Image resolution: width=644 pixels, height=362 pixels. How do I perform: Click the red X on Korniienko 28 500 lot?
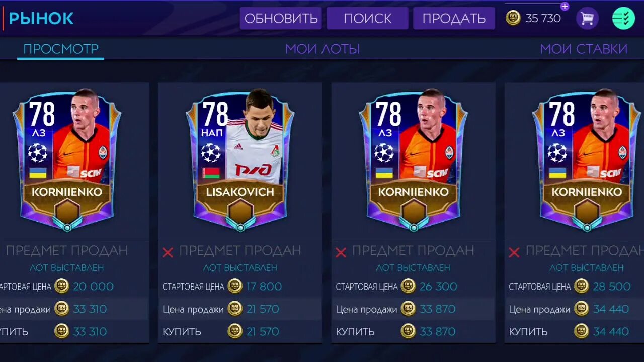(514, 252)
